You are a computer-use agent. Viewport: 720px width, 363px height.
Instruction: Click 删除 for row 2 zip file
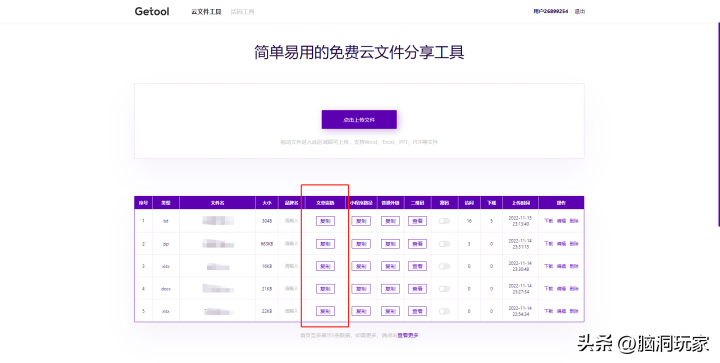(x=574, y=244)
